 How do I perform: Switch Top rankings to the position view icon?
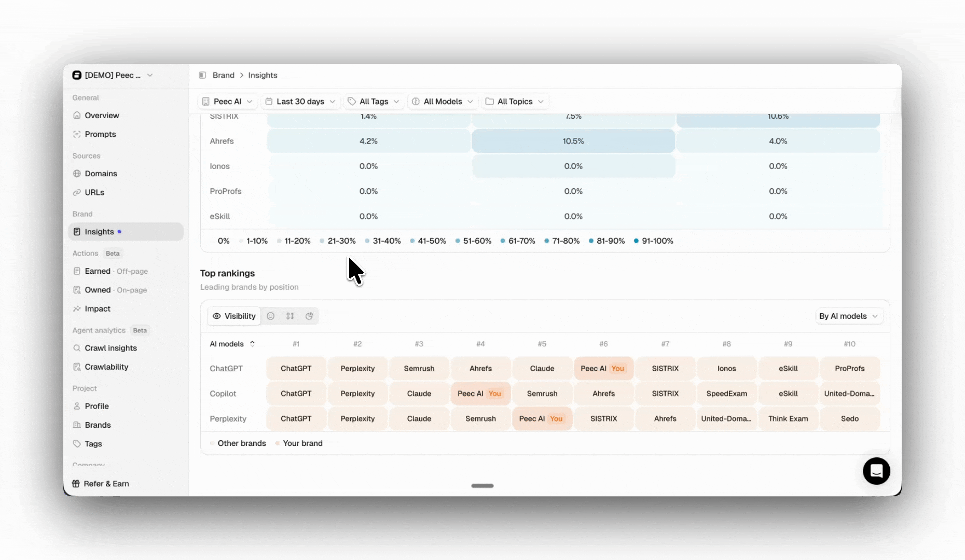pyautogui.click(x=290, y=316)
